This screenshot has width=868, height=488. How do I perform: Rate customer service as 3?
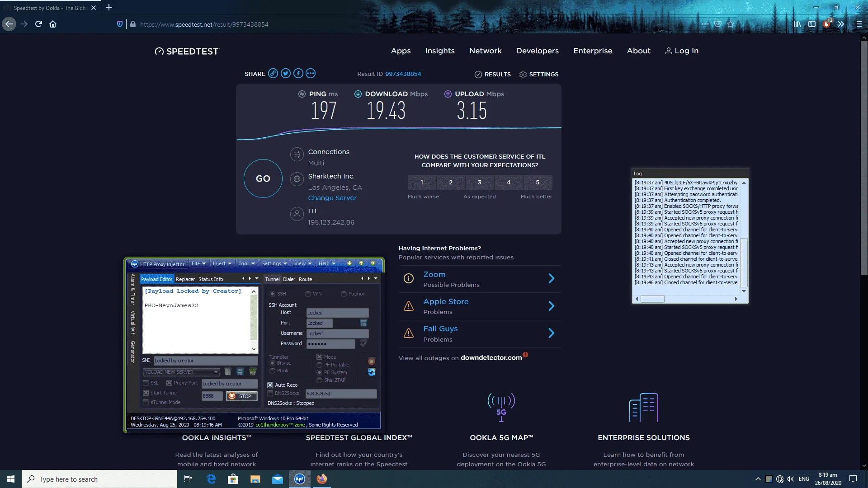[x=480, y=182]
